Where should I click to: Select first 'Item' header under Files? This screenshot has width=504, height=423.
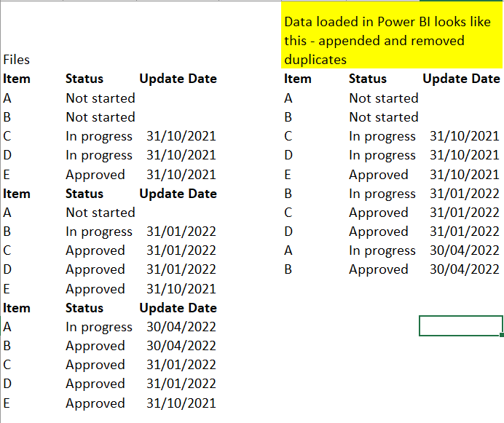pyautogui.click(x=17, y=79)
